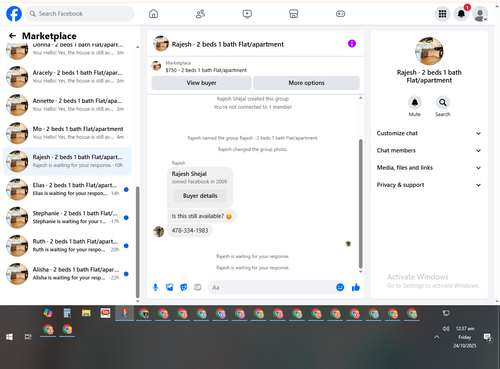The height and width of the screenshot is (369, 500).
Task: Mute the Rajesh conversation
Action: [415, 102]
